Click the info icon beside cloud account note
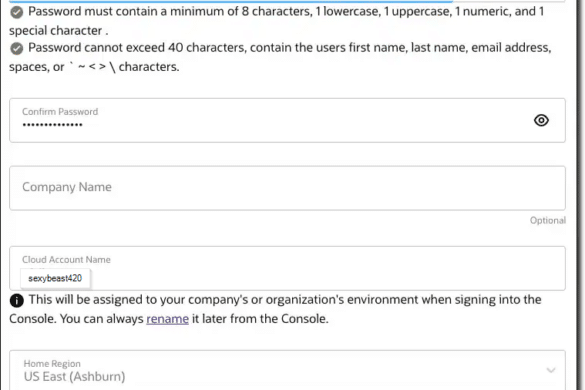This screenshot has width=585, height=390. 16,300
